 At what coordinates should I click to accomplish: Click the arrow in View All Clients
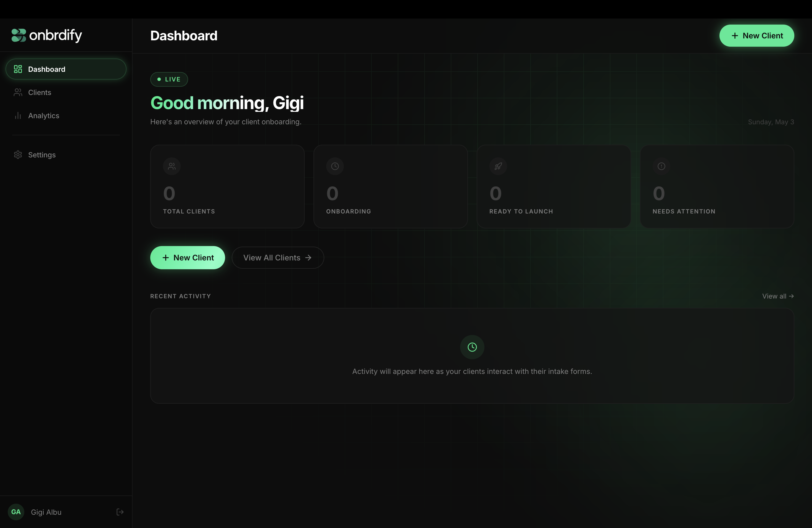(308, 258)
